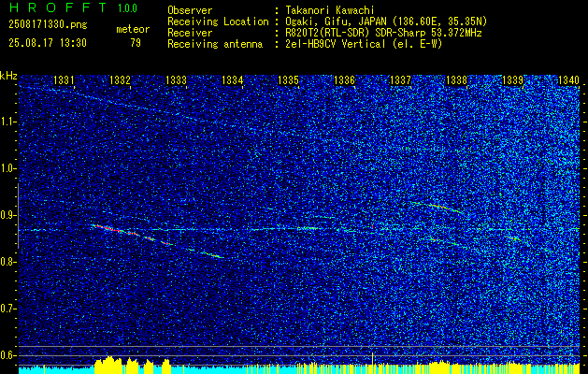Click 2el-HB9CV Vertical antenna text
This screenshot has width=588, height=374.
point(364,44)
